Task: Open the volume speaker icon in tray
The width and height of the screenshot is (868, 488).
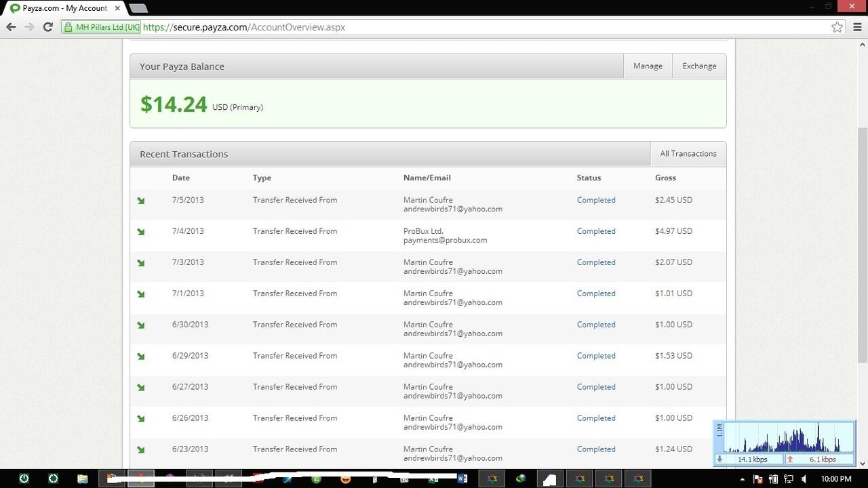Action: pos(804,479)
